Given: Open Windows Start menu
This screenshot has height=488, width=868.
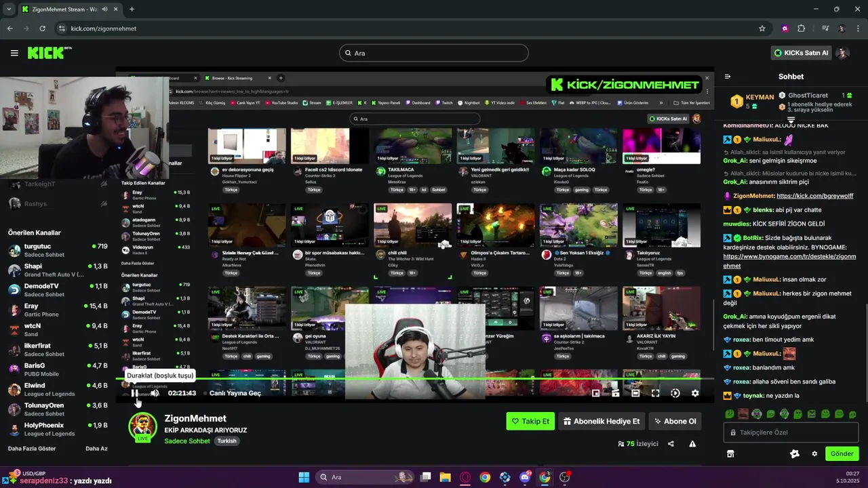Looking at the screenshot, I should point(304,477).
